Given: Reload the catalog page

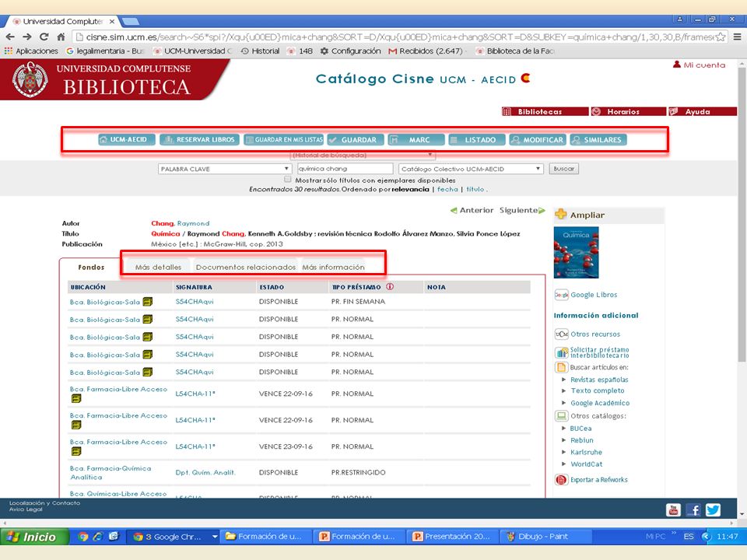Looking at the screenshot, I should coord(44,37).
